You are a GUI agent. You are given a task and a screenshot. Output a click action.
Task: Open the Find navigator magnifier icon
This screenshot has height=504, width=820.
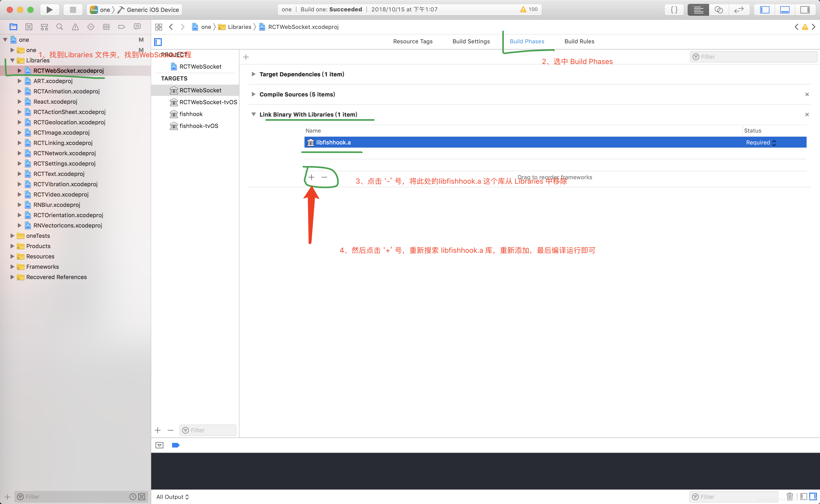tap(60, 27)
